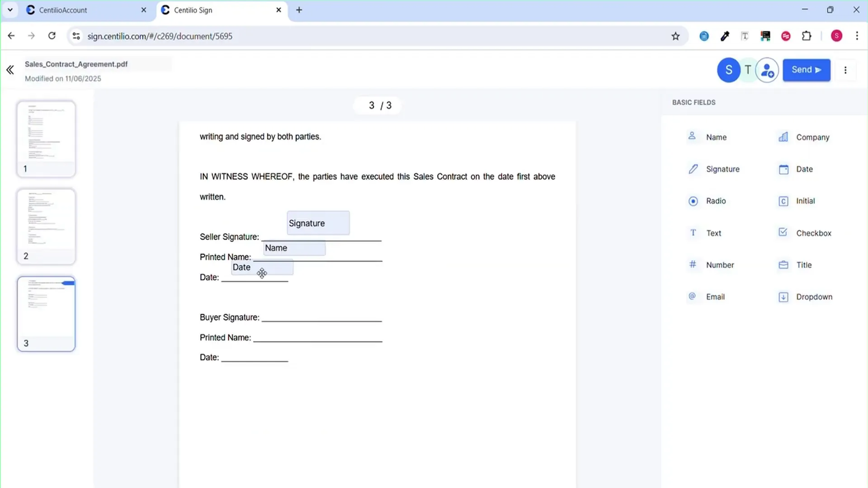Click the eyedropper extension icon
Viewport: 868px width, 488px height.
pyautogui.click(x=725, y=36)
